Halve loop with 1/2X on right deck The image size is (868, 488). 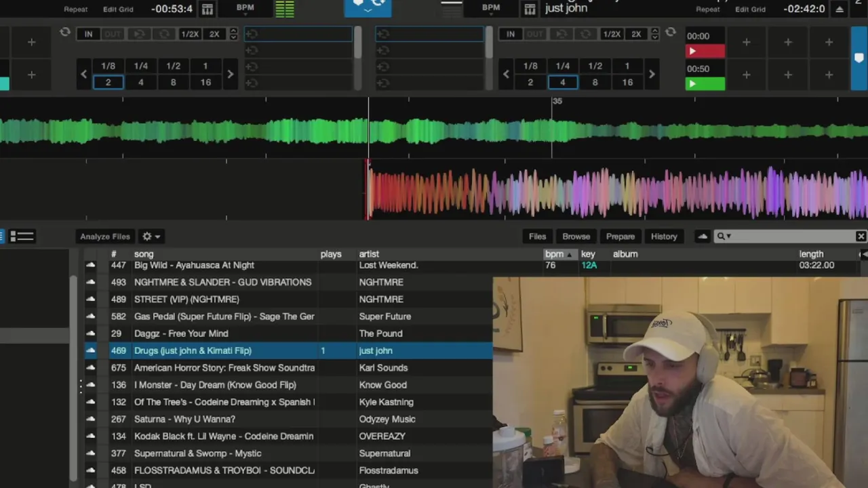tap(612, 34)
